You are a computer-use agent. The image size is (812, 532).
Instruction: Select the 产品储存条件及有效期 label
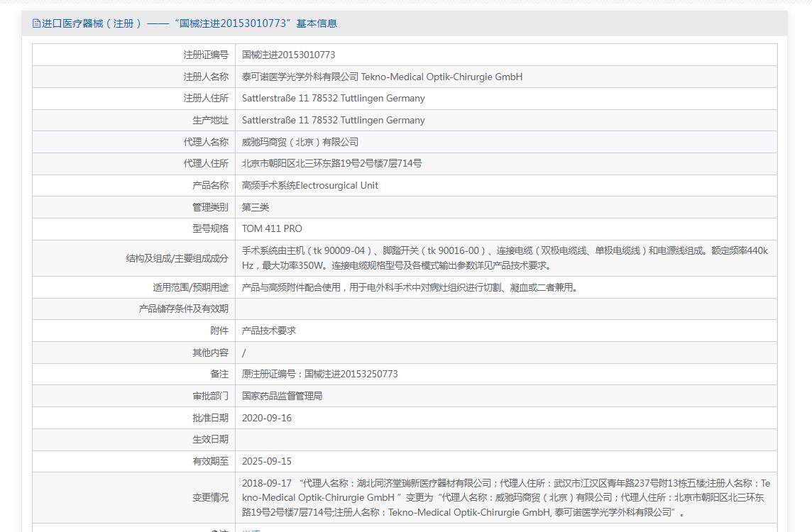(x=183, y=309)
